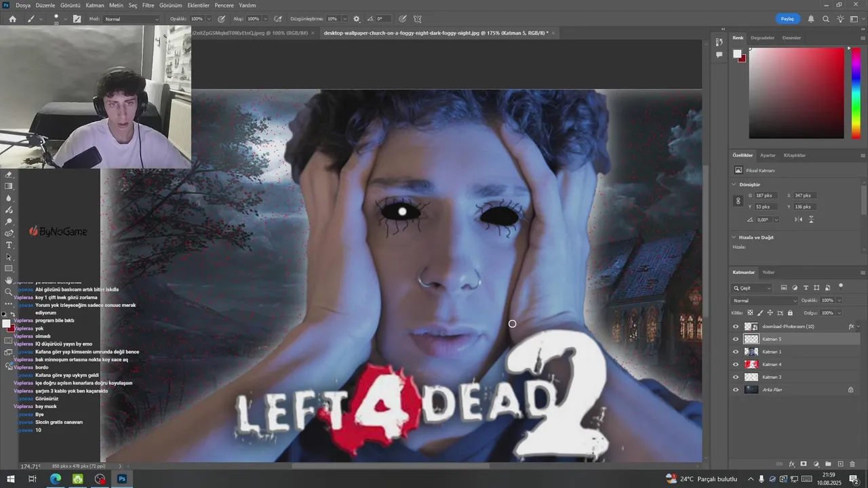Create new adjustment layer icon
The width and height of the screenshot is (868, 488).
[x=816, y=464]
